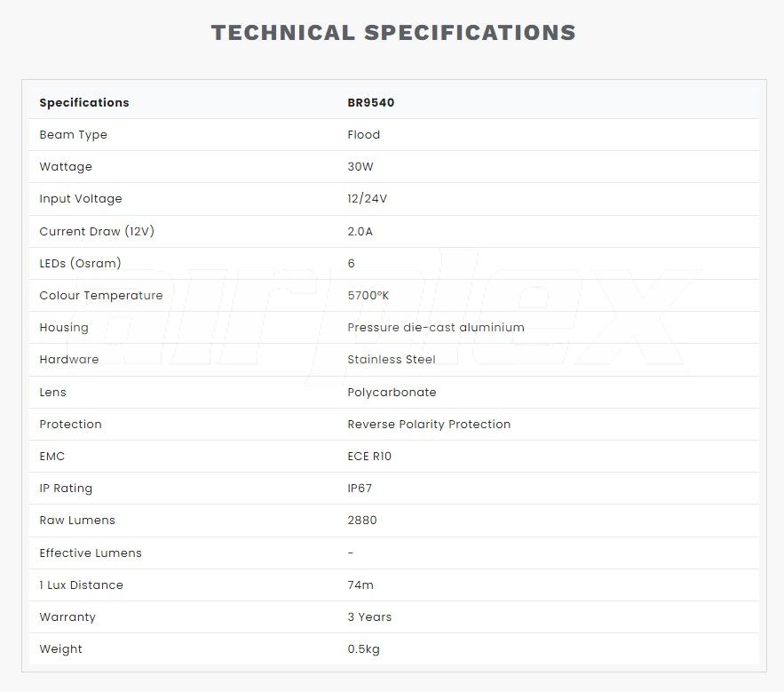The image size is (784, 692).
Task: Click the 30W wattage value
Action: tap(360, 167)
